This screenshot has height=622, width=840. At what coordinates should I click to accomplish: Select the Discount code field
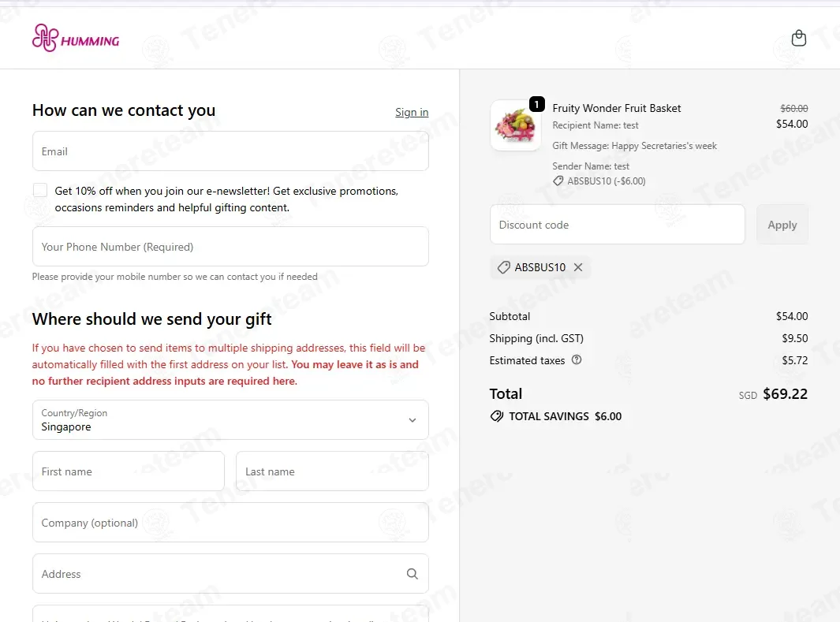click(x=617, y=225)
